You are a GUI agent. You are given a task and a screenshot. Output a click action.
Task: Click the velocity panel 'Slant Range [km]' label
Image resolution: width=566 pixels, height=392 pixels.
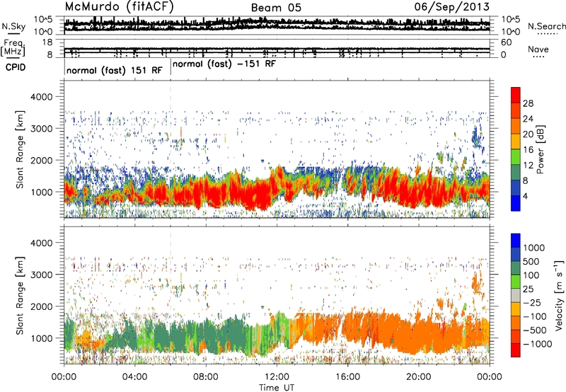pos(20,295)
